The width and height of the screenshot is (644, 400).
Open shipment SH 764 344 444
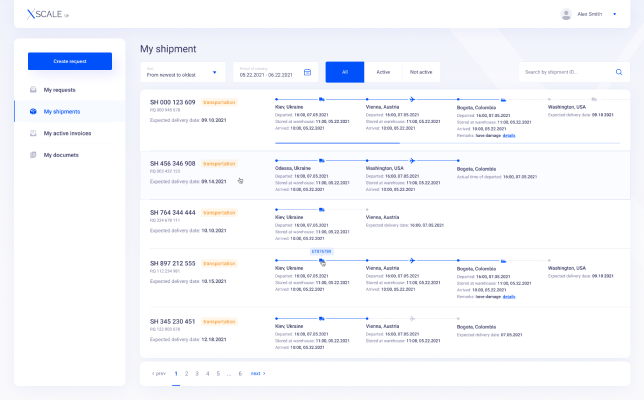point(172,213)
